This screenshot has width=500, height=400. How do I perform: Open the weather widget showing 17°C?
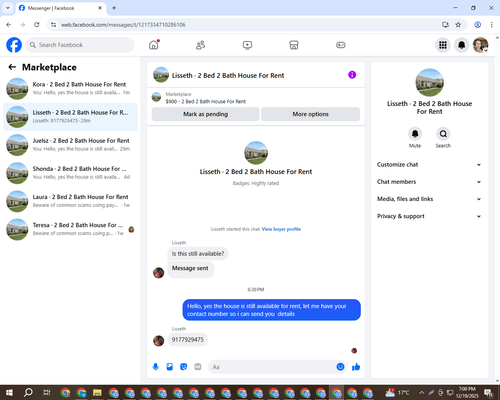(x=397, y=392)
